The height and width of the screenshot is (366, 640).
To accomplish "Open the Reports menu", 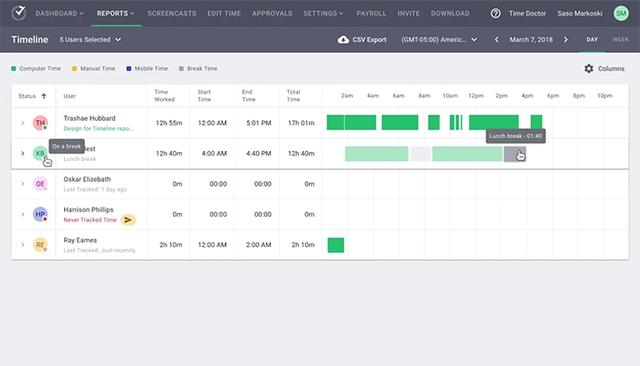I will [x=116, y=13].
